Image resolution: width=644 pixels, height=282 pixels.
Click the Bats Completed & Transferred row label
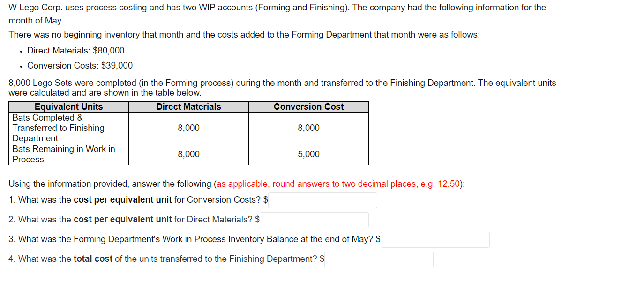pos(58,128)
